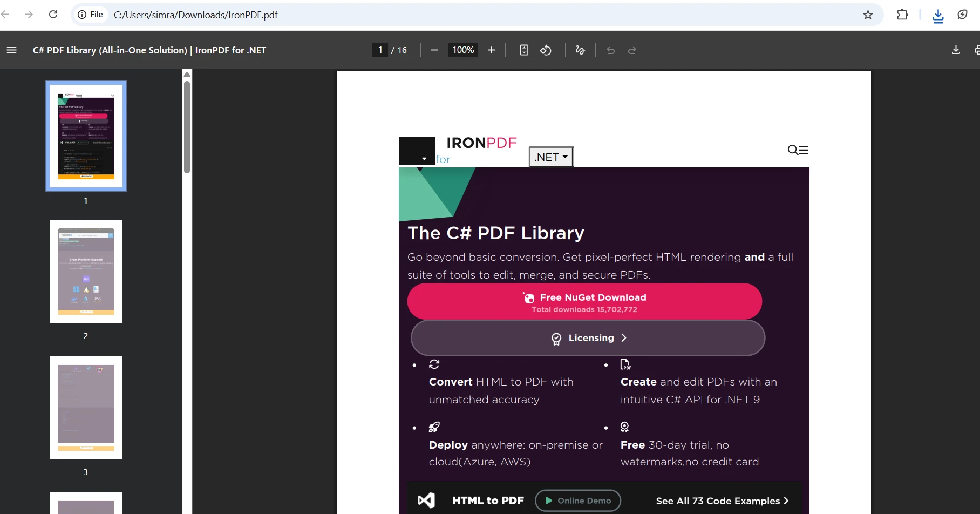Select the annotate/draw tool
Image resolution: width=980 pixels, height=514 pixels.
pyautogui.click(x=580, y=50)
